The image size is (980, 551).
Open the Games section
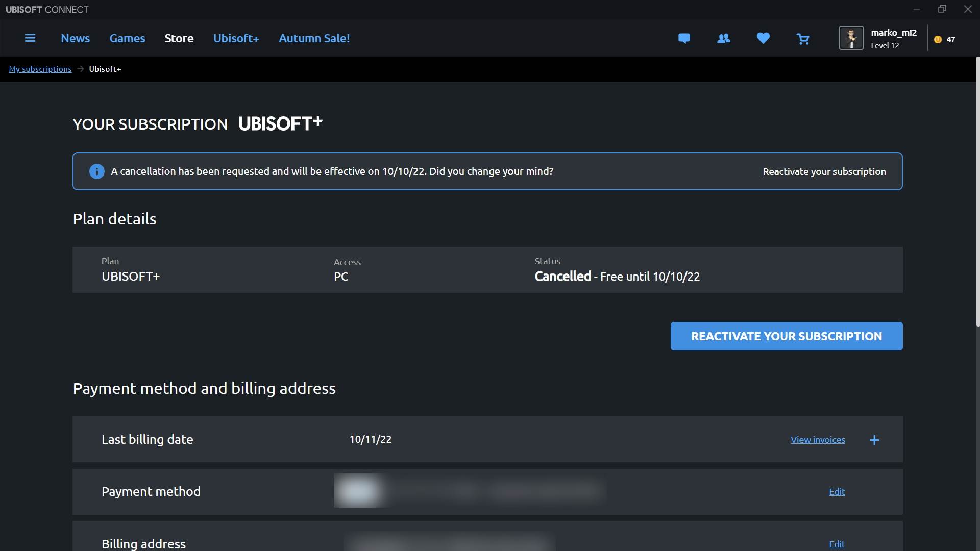click(x=127, y=38)
